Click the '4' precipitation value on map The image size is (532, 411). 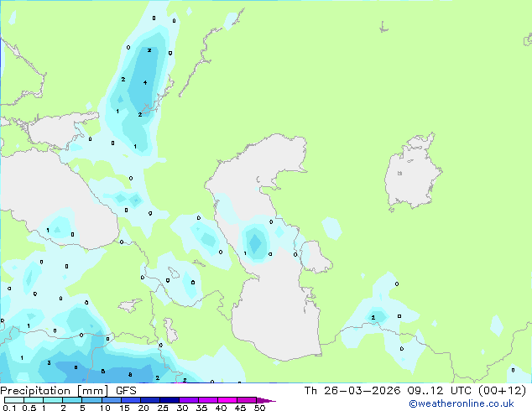tap(145, 82)
